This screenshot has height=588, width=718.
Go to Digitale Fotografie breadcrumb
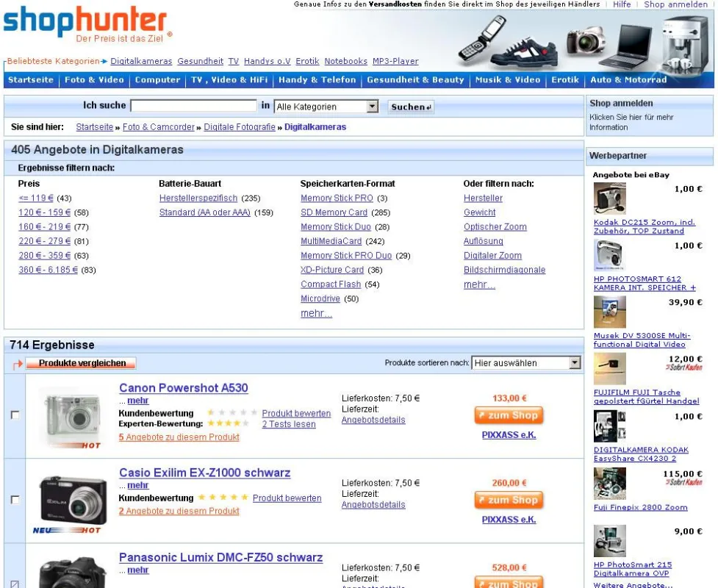pyautogui.click(x=240, y=127)
